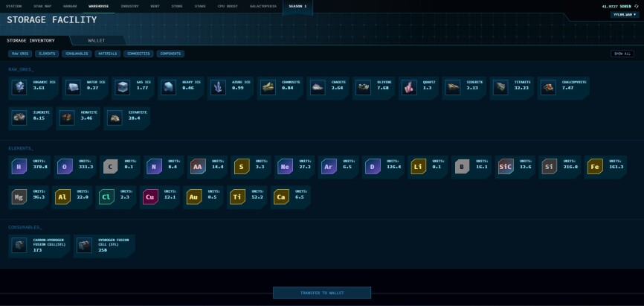Click the Carbon (C) element icon
This screenshot has width=644, height=306.
click(x=111, y=167)
